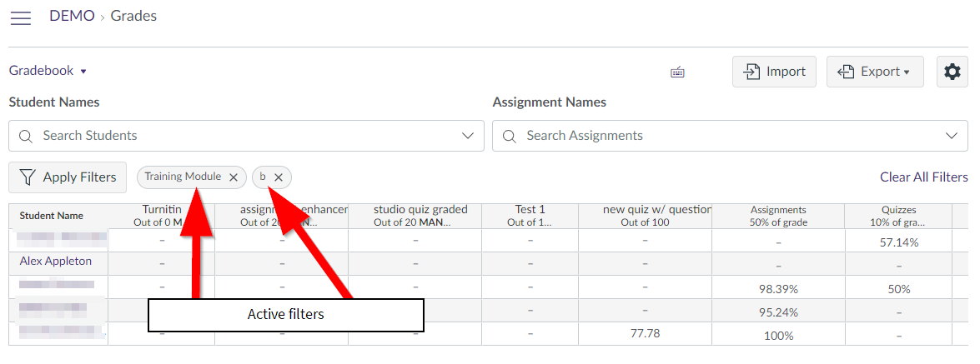
Task: Click the Turnitin assignment column header
Action: coord(162,216)
